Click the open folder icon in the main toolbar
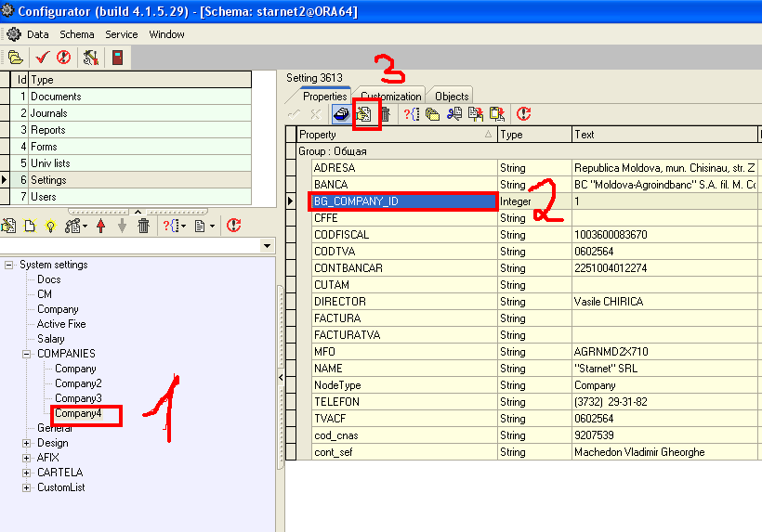This screenshot has width=762, height=532. 15,58
